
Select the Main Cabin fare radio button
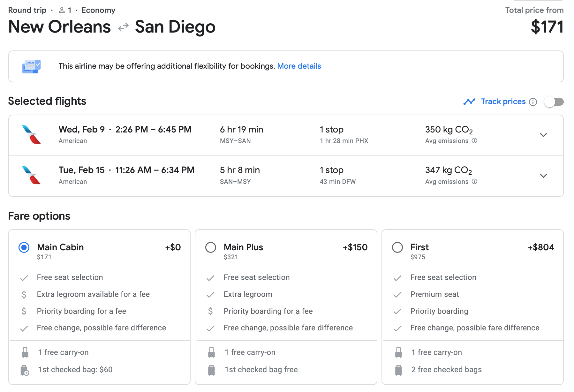coord(24,247)
